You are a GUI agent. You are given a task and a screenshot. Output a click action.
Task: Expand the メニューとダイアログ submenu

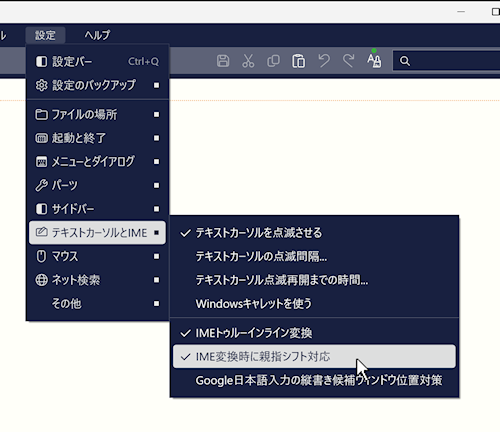pos(97,162)
